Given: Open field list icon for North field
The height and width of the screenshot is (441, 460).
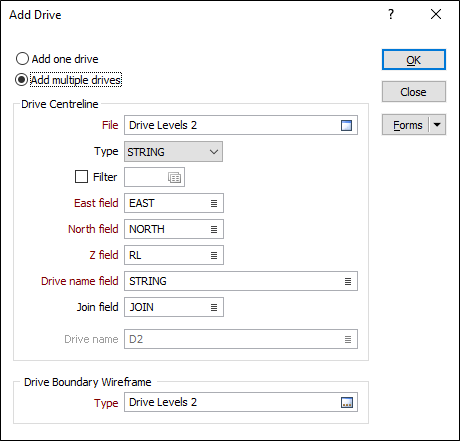Looking at the screenshot, I should [214, 229].
